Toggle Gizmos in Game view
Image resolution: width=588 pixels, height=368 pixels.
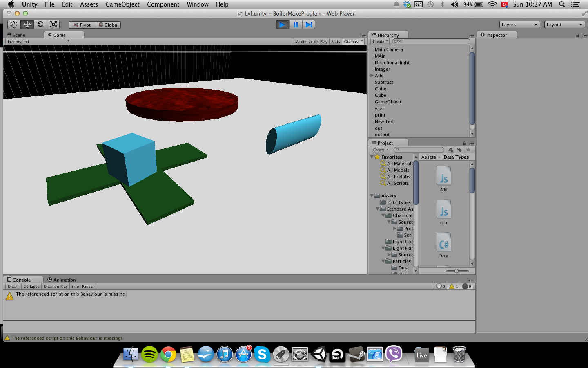click(351, 42)
